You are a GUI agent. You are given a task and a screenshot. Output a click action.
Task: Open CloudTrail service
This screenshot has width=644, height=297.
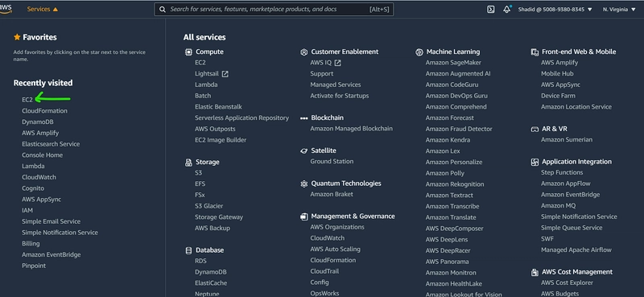(324, 271)
